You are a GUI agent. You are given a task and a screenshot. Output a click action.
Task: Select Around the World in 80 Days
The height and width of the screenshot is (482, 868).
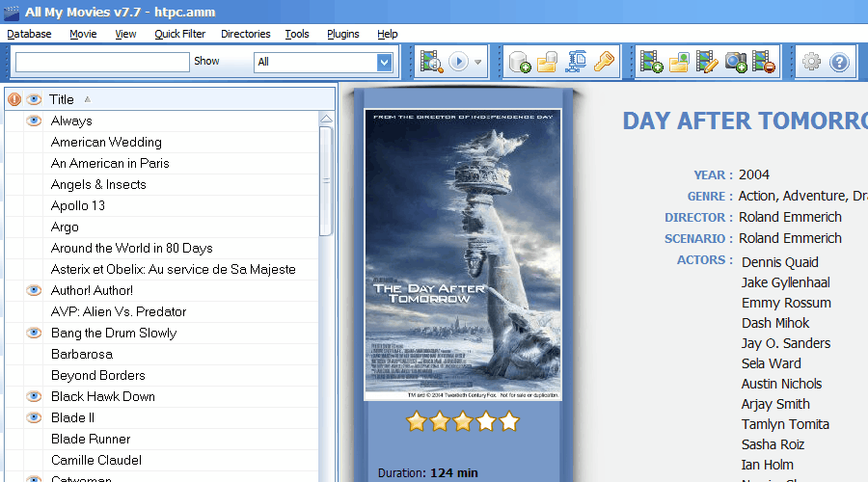[x=132, y=248]
